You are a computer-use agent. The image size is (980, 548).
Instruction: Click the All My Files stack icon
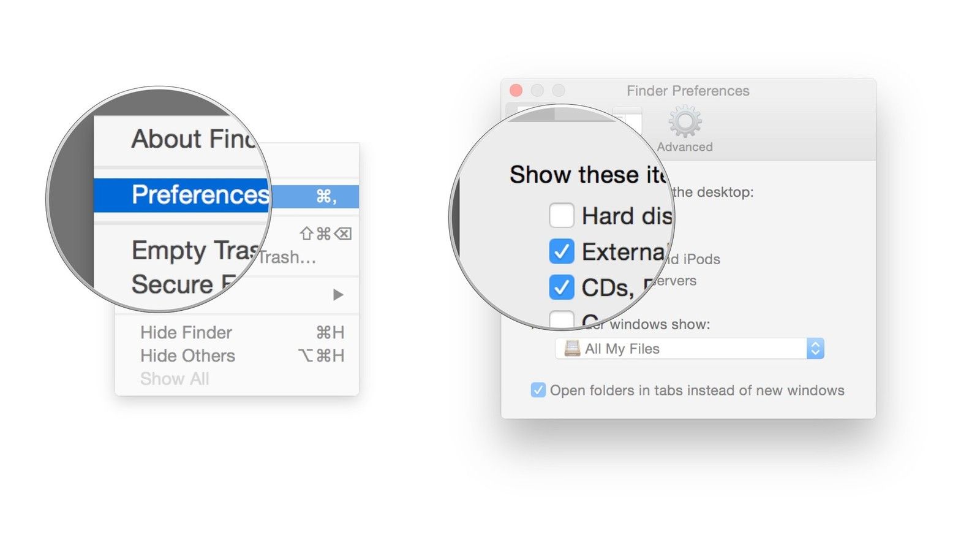572,349
